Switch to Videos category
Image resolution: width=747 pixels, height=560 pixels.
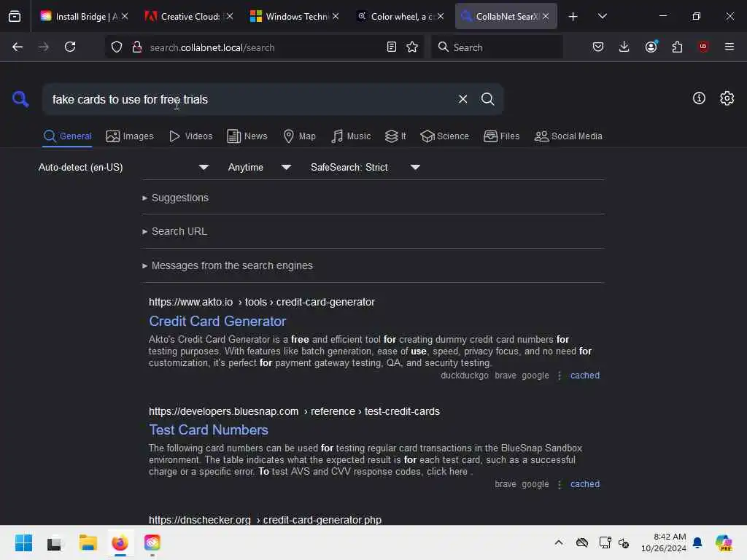click(190, 136)
